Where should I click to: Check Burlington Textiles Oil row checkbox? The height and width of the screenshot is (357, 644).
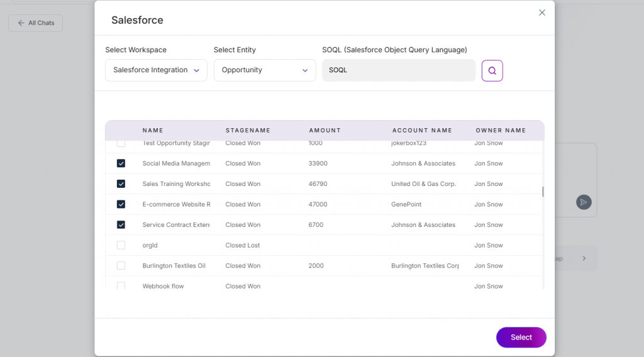point(121,266)
